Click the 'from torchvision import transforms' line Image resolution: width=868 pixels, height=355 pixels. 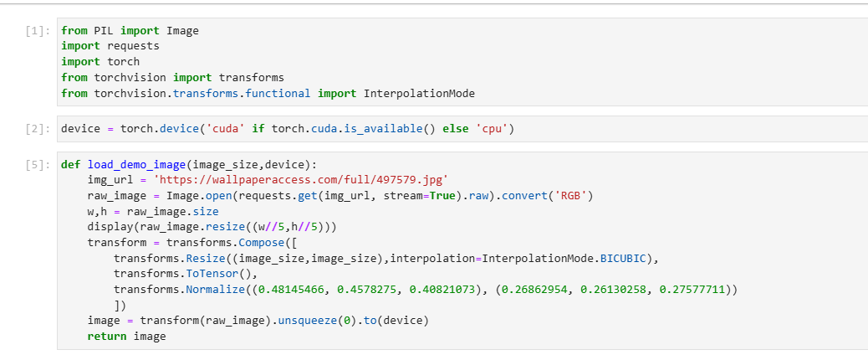(x=172, y=77)
